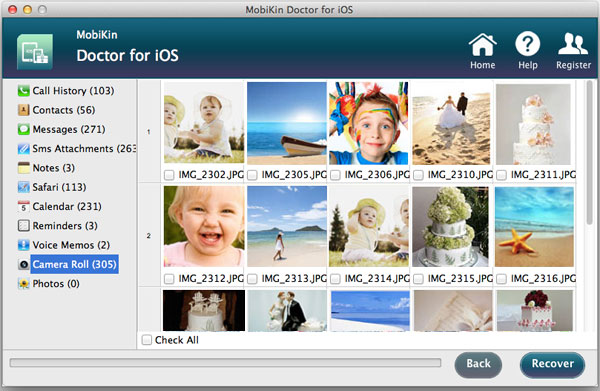Select the Call History phone icon
Screen dimensions: 600x391
[24, 91]
